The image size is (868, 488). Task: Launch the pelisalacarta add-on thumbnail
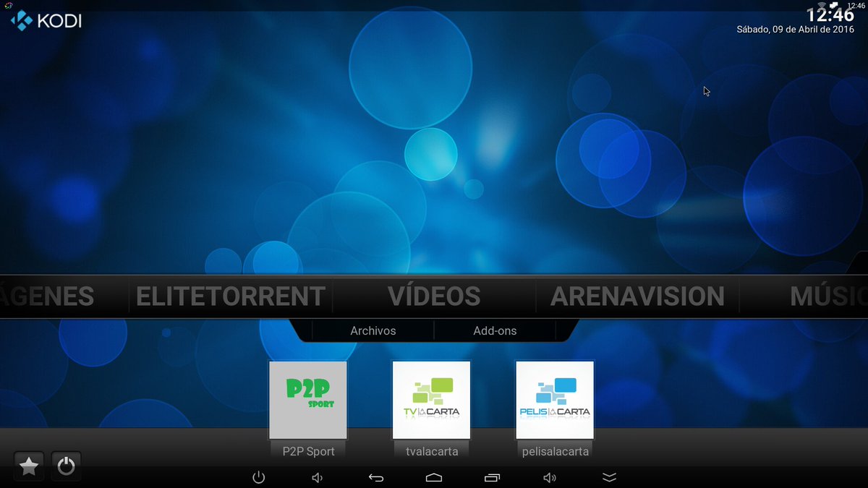click(x=555, y=400)
